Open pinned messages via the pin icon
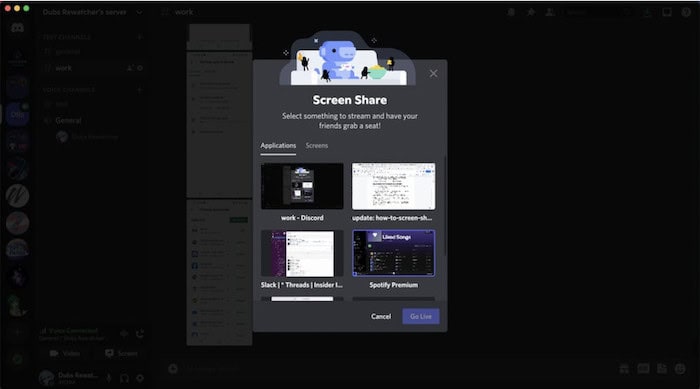 (x=531, y=13)
